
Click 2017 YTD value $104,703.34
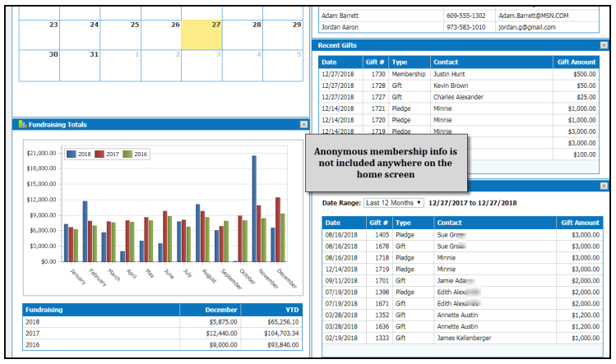click(281, 334)
